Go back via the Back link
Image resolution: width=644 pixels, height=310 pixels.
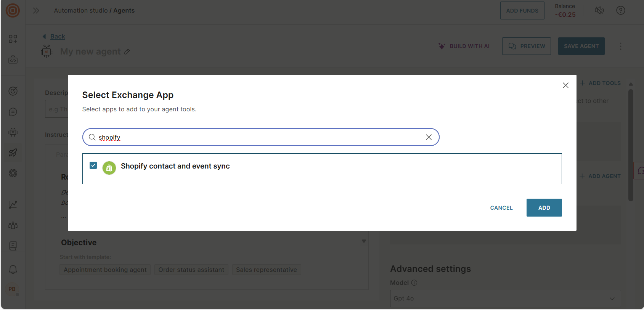(58, 37)
